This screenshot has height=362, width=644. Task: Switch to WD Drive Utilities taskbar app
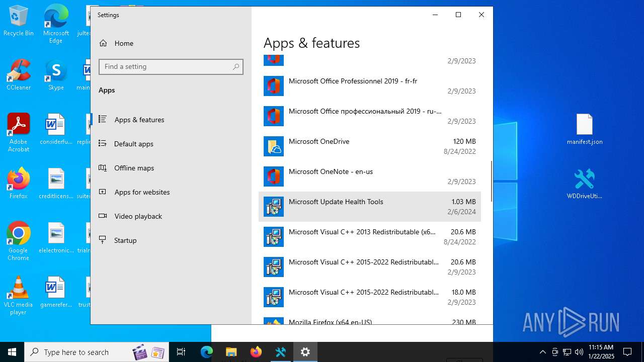281,352
